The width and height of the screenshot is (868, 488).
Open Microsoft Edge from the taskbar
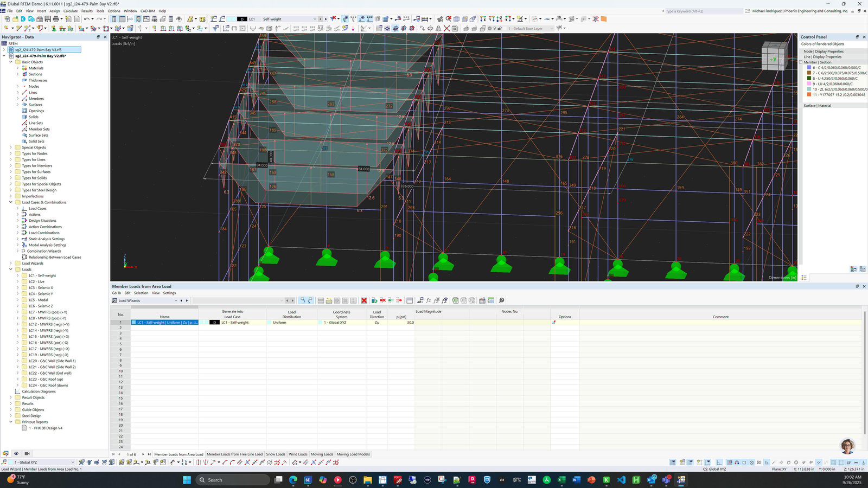pyautogui.click(x=293, y=480)
